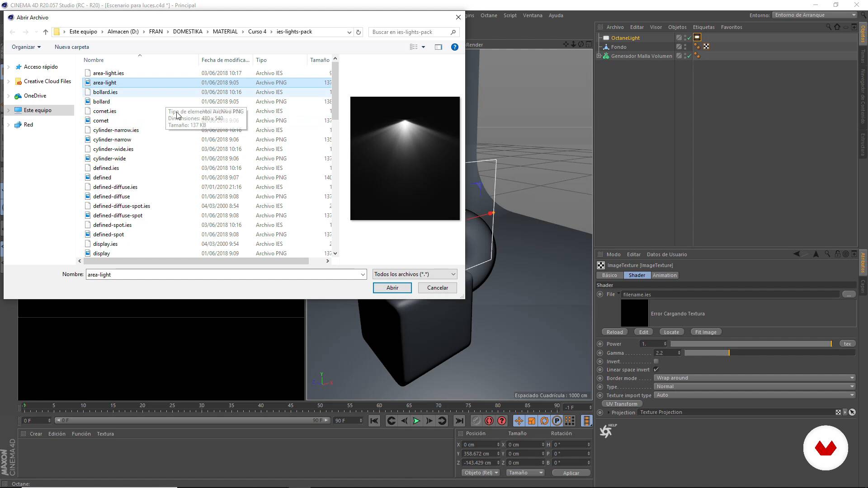Go to end of timeline

[x=459, y=421]
